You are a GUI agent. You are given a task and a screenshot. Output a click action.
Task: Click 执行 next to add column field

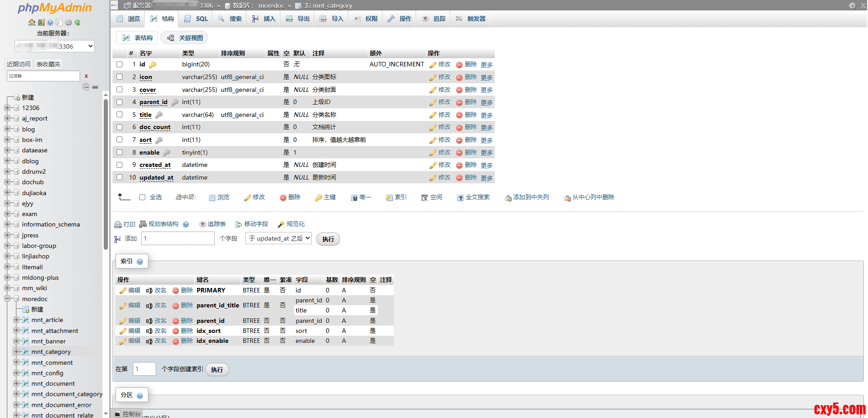(328, 239)
